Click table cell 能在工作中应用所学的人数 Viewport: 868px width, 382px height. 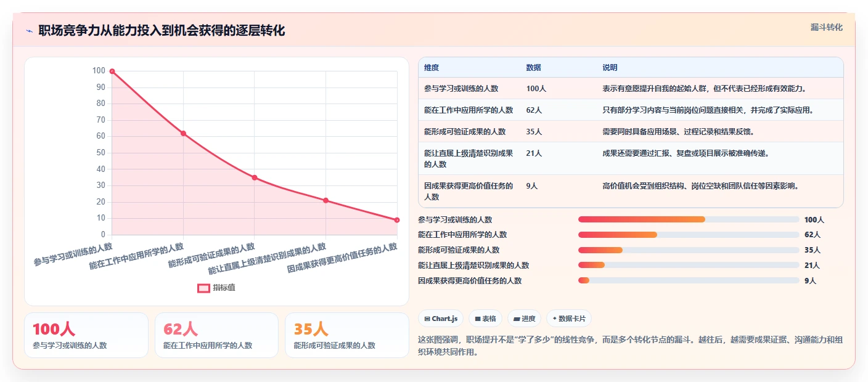[469, 110]
